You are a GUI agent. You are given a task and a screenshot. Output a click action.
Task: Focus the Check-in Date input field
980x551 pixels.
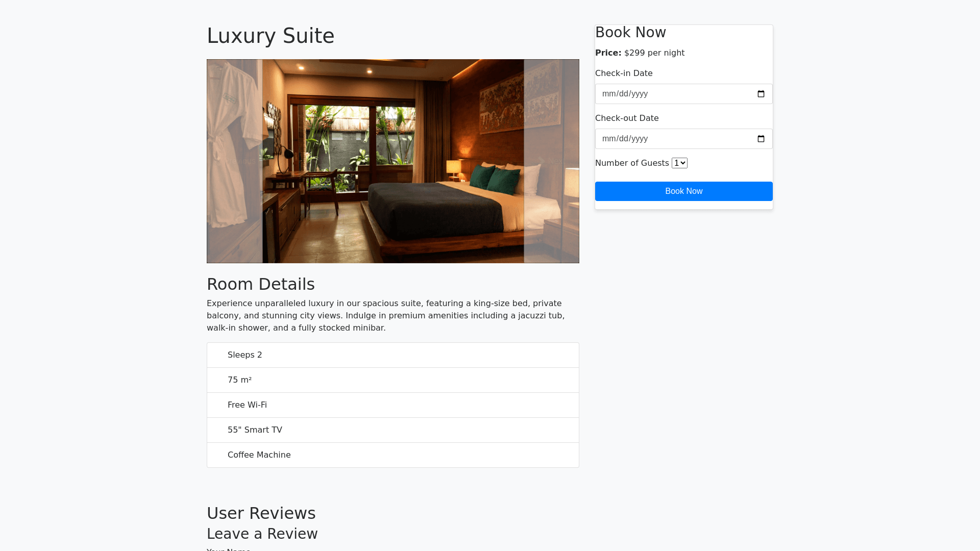684,94
